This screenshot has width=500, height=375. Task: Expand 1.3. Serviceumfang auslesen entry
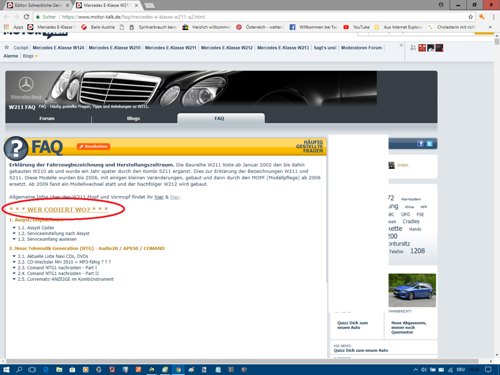47,239
